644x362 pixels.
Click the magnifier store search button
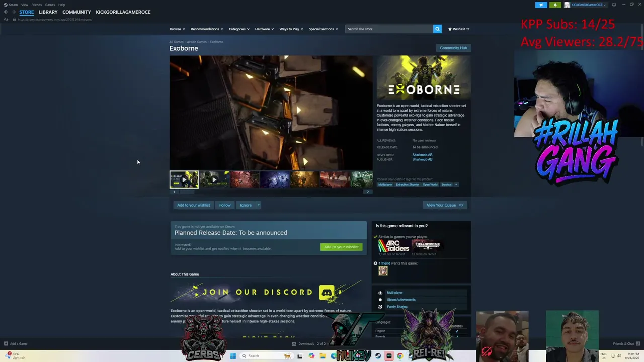point(437,29)
